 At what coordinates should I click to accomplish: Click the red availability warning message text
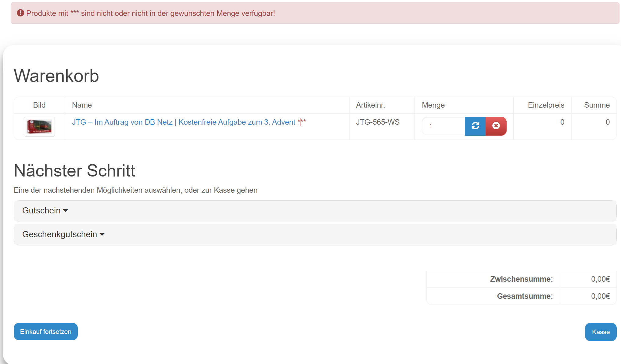pos(150,13)
